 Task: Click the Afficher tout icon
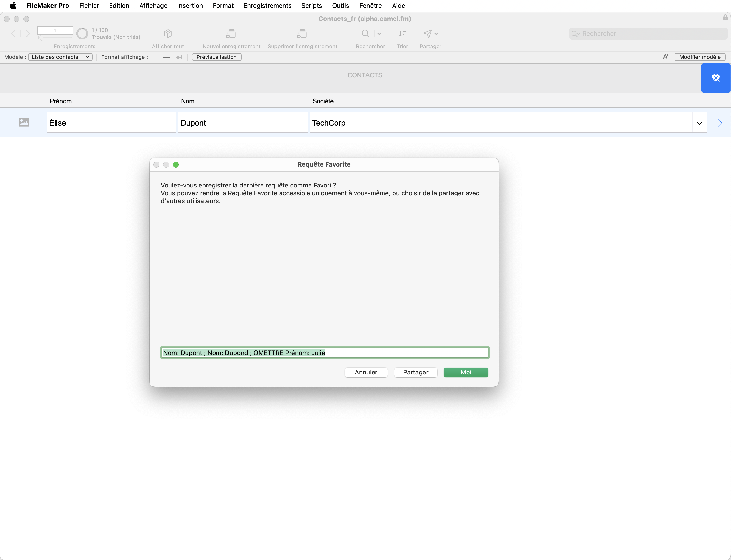coord(168,33)
